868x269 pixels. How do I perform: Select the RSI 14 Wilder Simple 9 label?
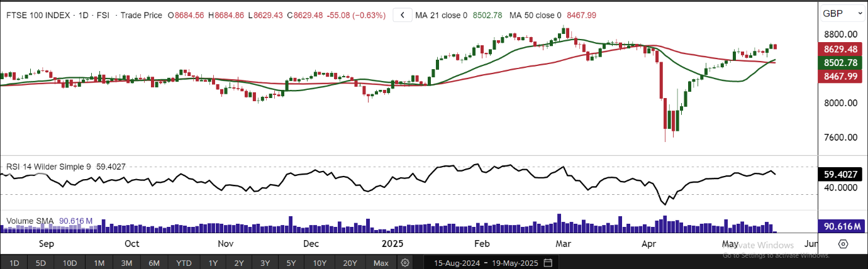pos(48,167)
